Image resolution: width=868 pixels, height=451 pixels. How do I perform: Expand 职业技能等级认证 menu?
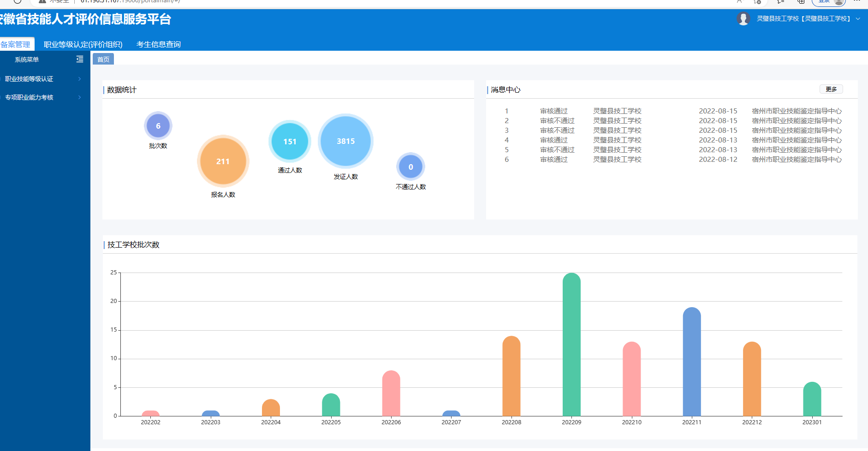pos(45,79)
